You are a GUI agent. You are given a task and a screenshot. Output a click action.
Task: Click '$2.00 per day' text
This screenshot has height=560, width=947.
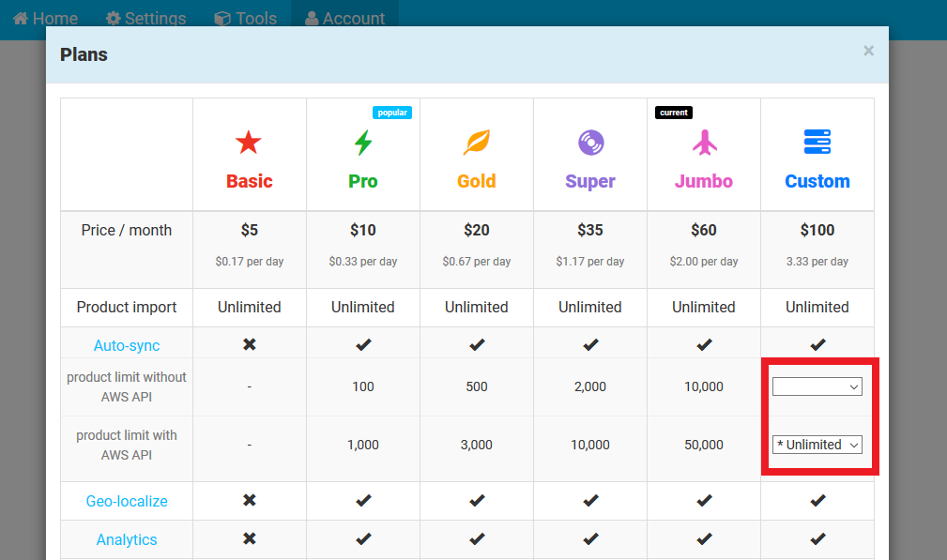(704, 262)
